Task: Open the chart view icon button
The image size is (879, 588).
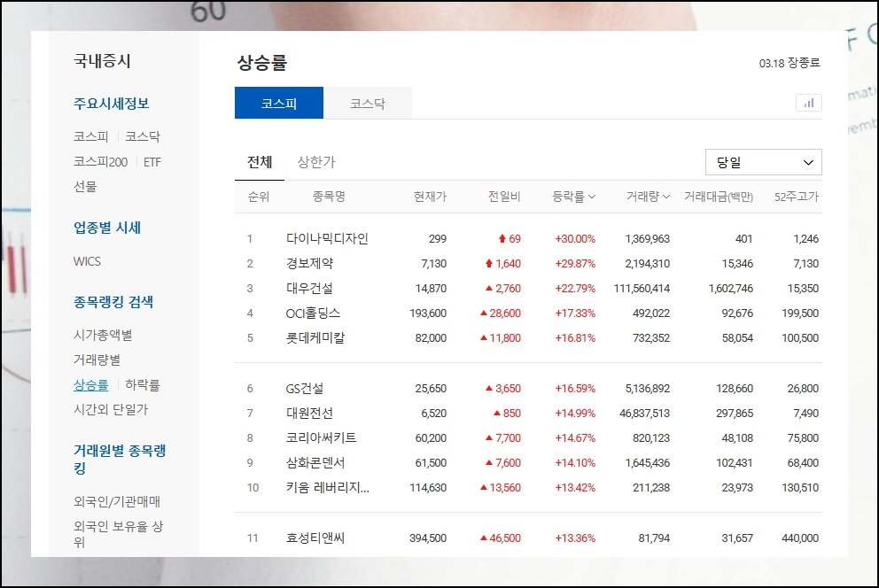Action: tap(808, 103)
